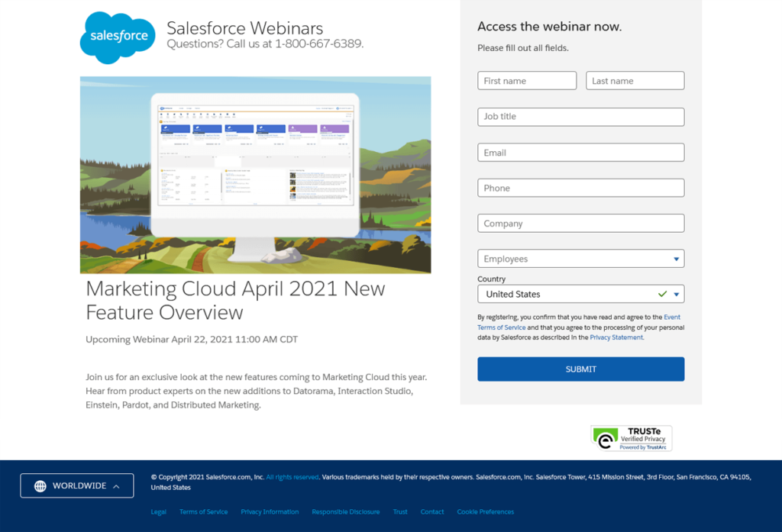Screen dimensions: 782x532
Task: Select the Email input field
Action: coord(580,153)
